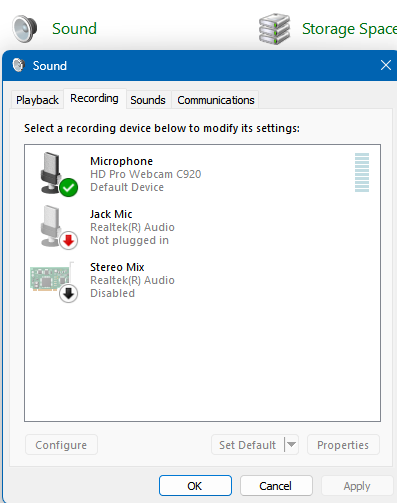Screen dimensions: 397x503
Task: Click 'Realtek(R) Audio' under Jack Mic
Action: tap(132, 227)
